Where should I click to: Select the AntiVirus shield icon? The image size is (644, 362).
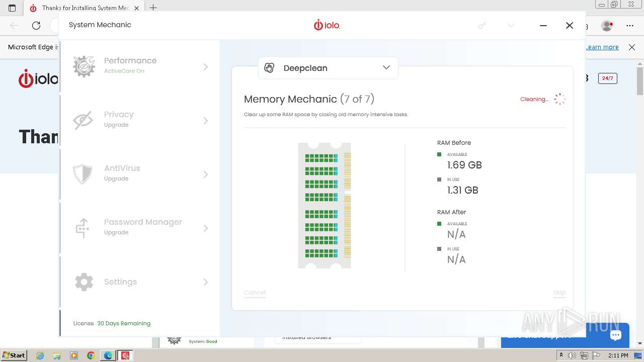coord(83,174)
